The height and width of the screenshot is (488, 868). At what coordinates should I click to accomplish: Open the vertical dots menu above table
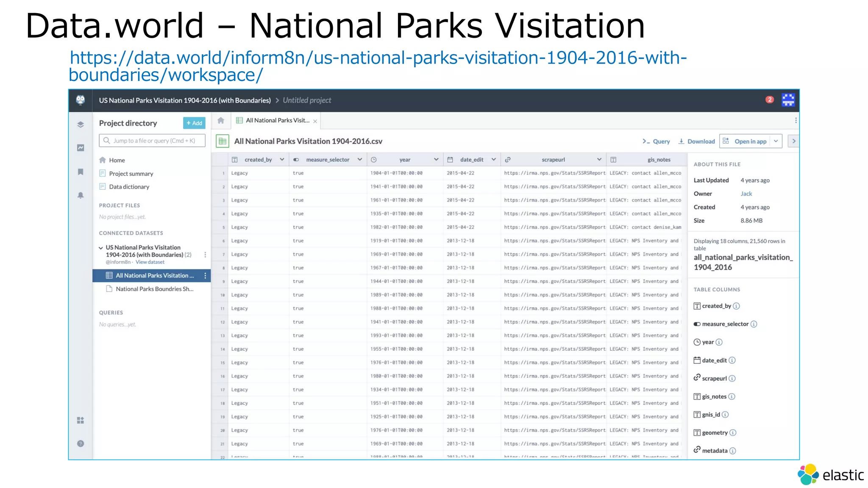tap(796, 120)
